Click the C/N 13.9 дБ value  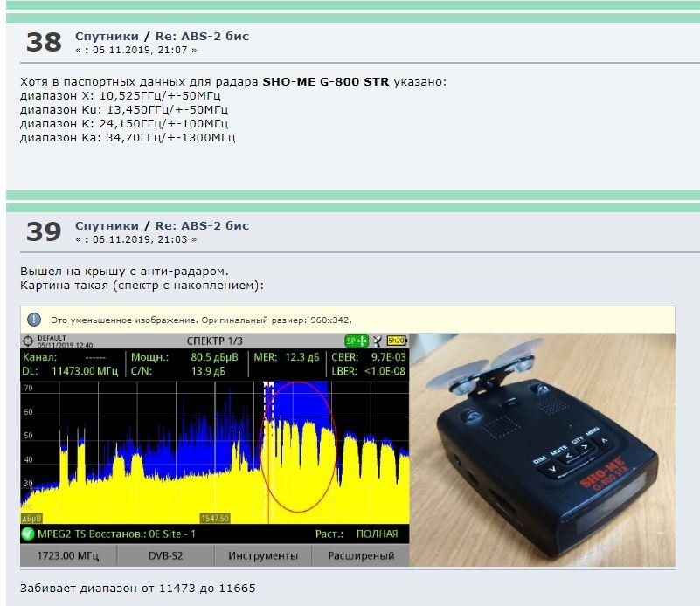click(208, 371)
